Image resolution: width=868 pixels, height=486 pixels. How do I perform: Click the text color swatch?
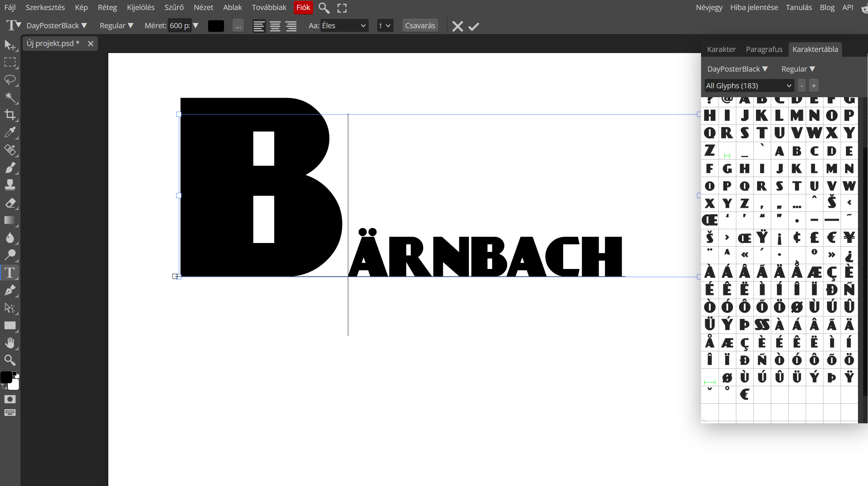tap(216, 26)
